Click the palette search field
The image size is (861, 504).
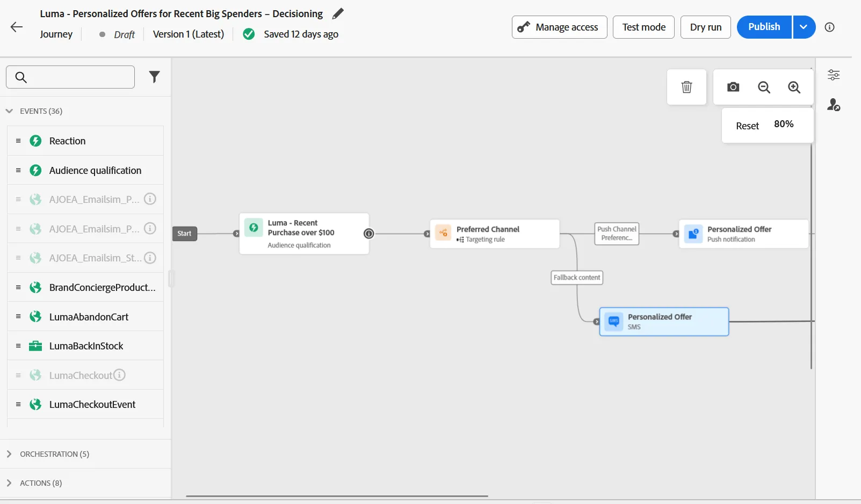pyautogui.click(x=70, y=77)
